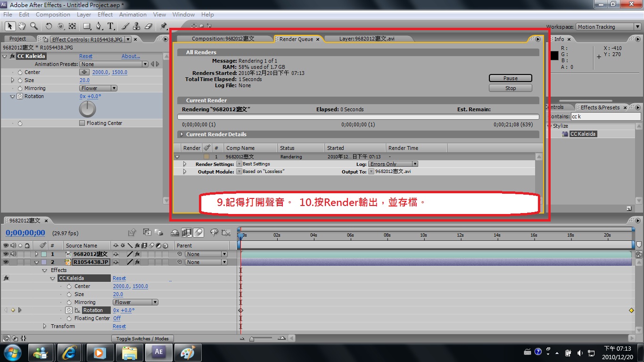Collapse the Effects group in timeline
Screen dimensions: 644x362
pyautogui.click(x=45, y=270)
